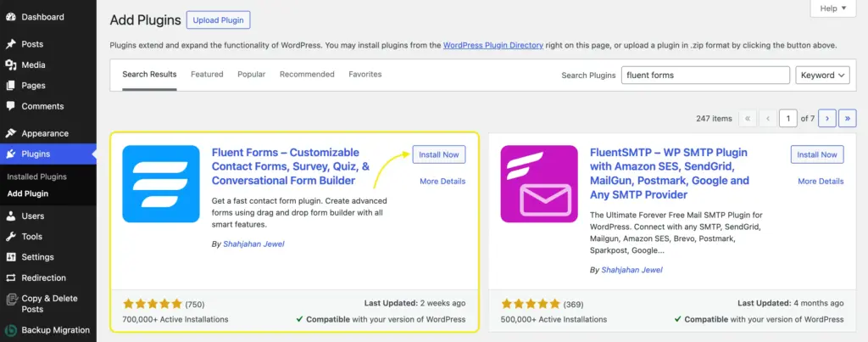Open Backup Migration menu item
868x342 pixels.
pos(48,330)
